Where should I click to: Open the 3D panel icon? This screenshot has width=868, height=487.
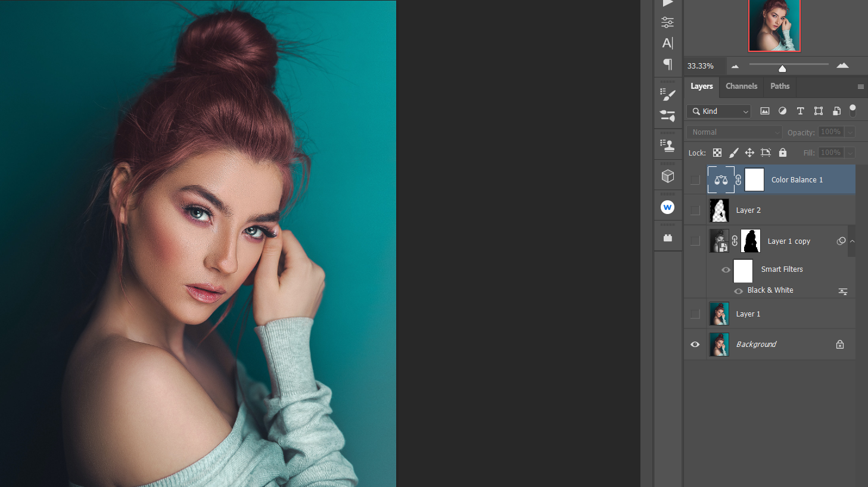click(x=668, y=175)
